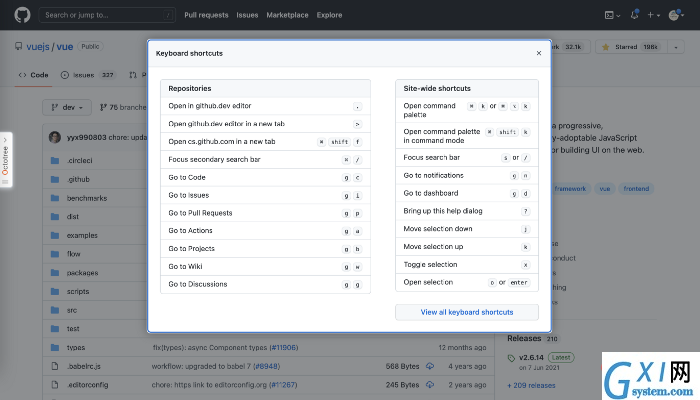The height and width of the screenshot is (400, 700).
Task: Open pull request link #8948
Action: click(x=267, y=367)
